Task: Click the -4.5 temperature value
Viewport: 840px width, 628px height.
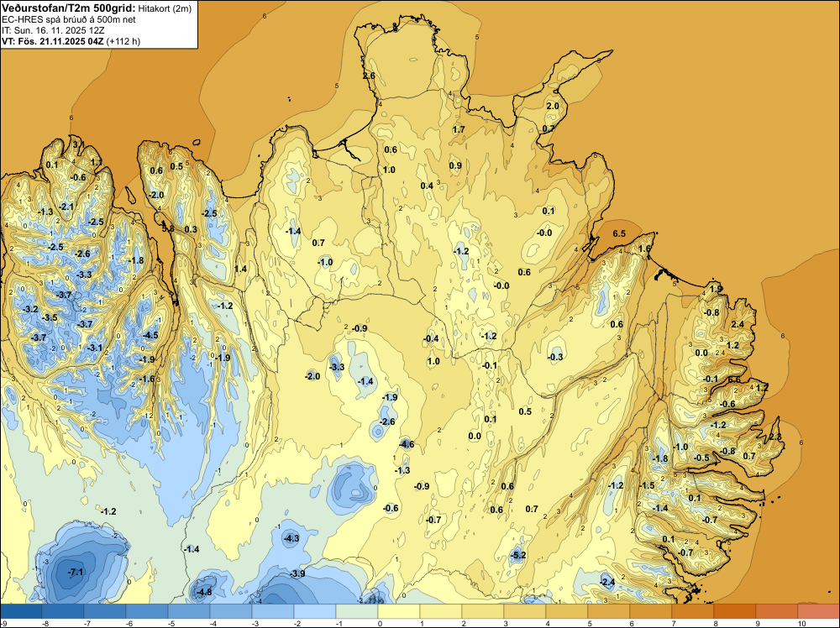Action: [150, 335]
